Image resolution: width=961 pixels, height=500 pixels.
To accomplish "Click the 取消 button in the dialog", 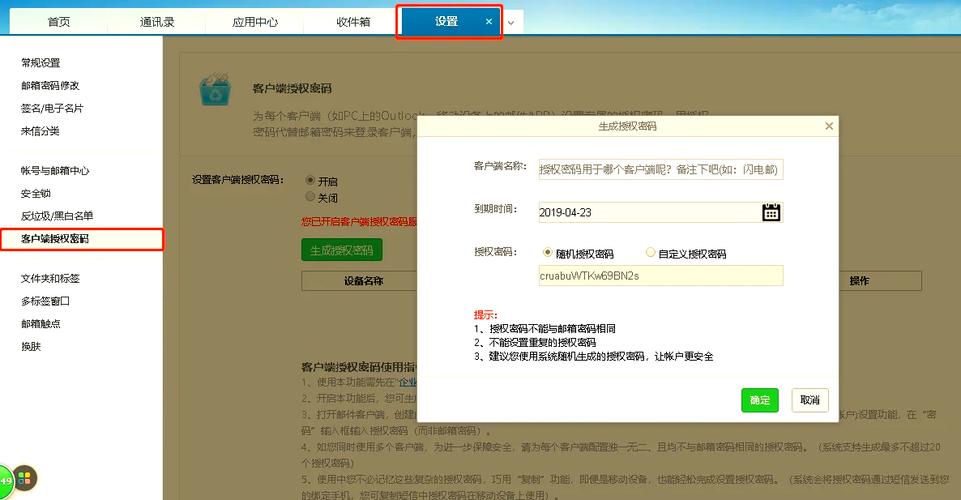I will pyautogui.click(x=810, y=400).
